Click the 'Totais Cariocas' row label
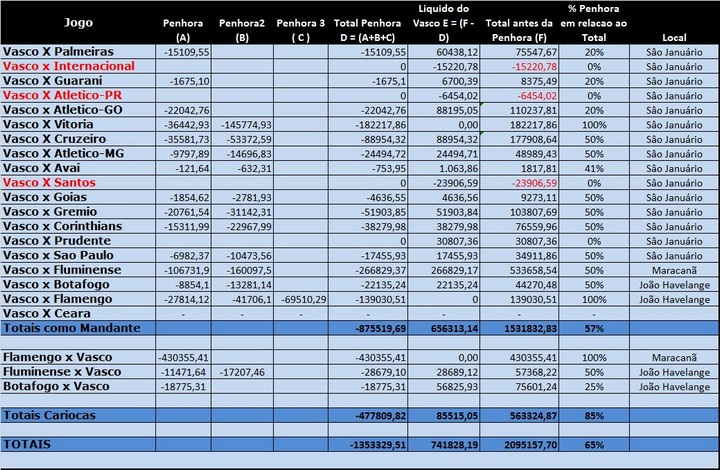Image resolution: width=720 pixels, height=470 pixels. pos(50,414)
